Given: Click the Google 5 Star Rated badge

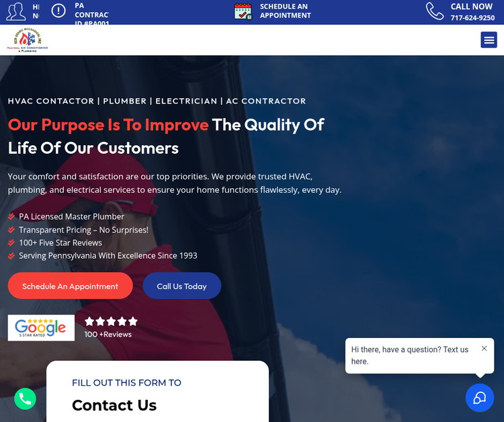Looking at the screenshot, I should click(x=41, y=327).
